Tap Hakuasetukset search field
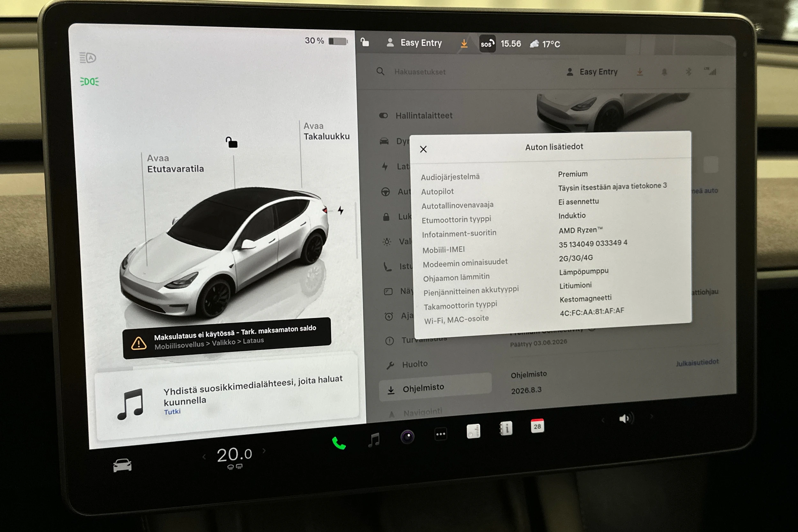This screenshot has width=798, height=532. tap(420, 72)
